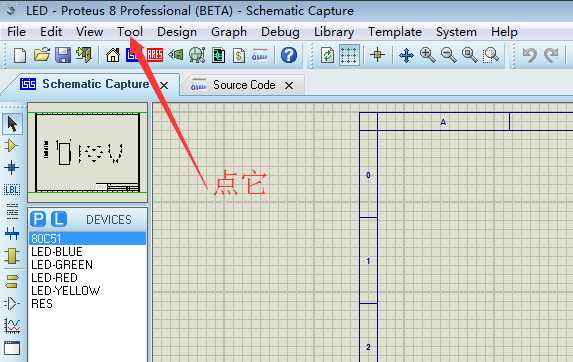The width and height of the screenshot is (573, 362).
Task: Toggle the grid display icon
Action: pos(349,56)
